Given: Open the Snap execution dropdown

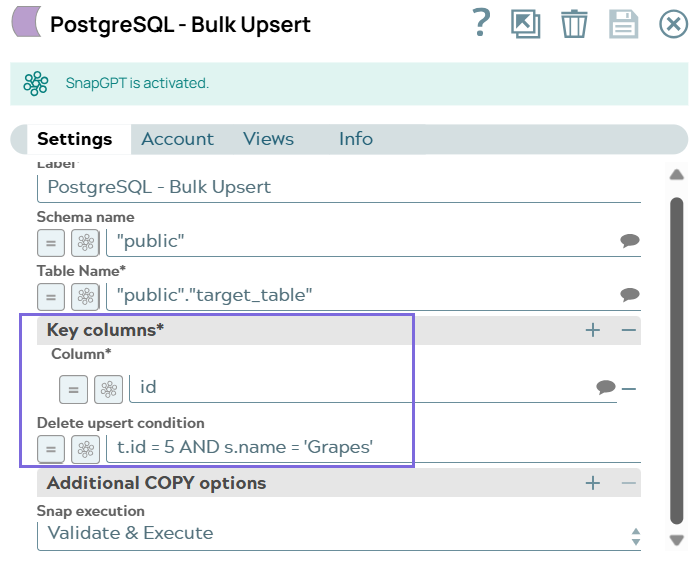Looking at the screenshot, I should pyautogui.click(x=339, y=535).
